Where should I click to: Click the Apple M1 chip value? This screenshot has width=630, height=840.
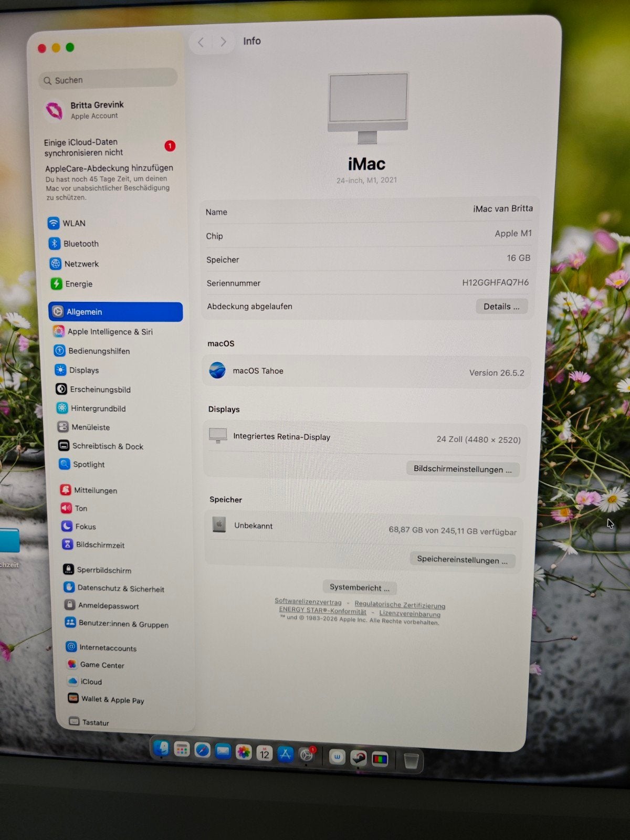point(513,233)
